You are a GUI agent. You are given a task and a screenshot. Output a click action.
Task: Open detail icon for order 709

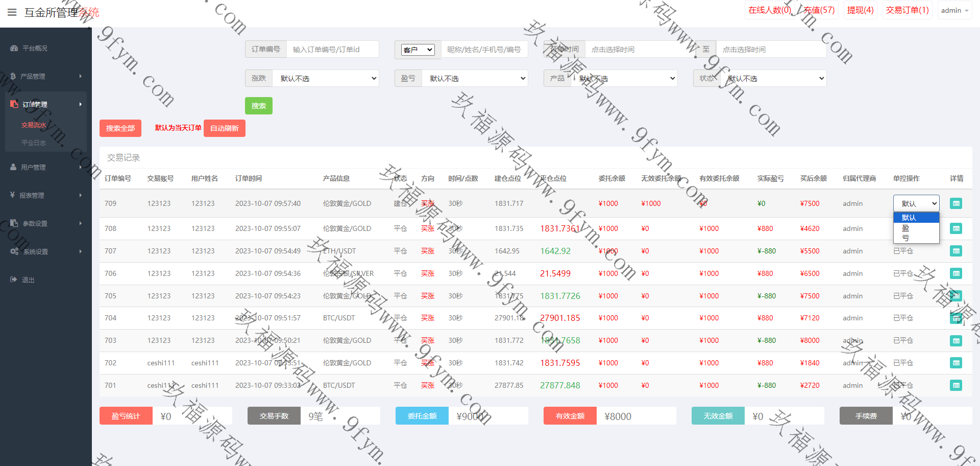955,203
